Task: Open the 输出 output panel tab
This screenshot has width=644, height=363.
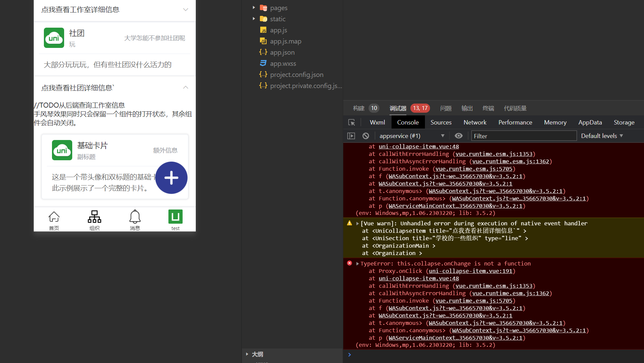Action: (467, 108)
